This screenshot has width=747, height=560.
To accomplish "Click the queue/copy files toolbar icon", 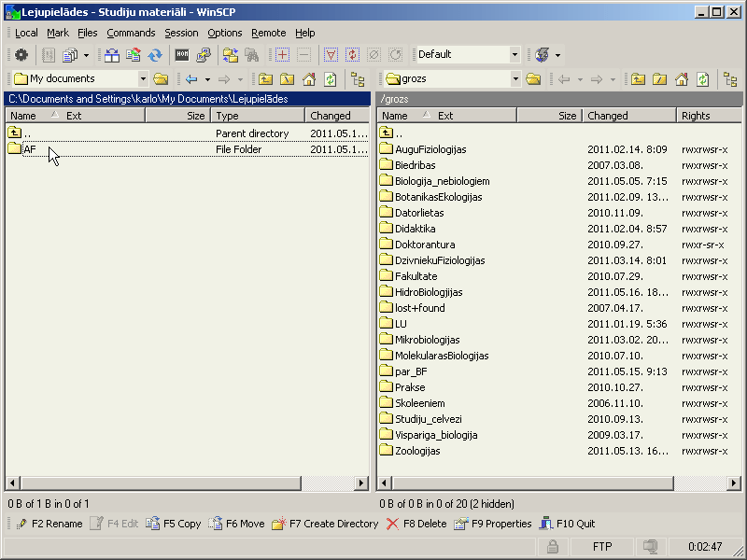I will [x=70, y=55].
